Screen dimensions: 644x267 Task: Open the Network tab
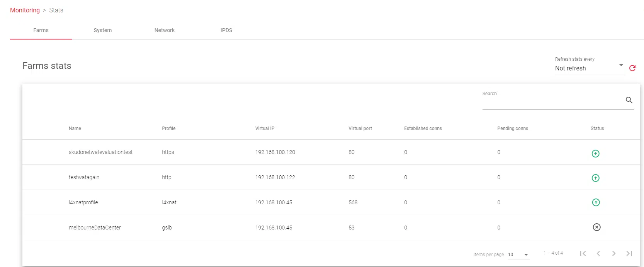(164, 30)
